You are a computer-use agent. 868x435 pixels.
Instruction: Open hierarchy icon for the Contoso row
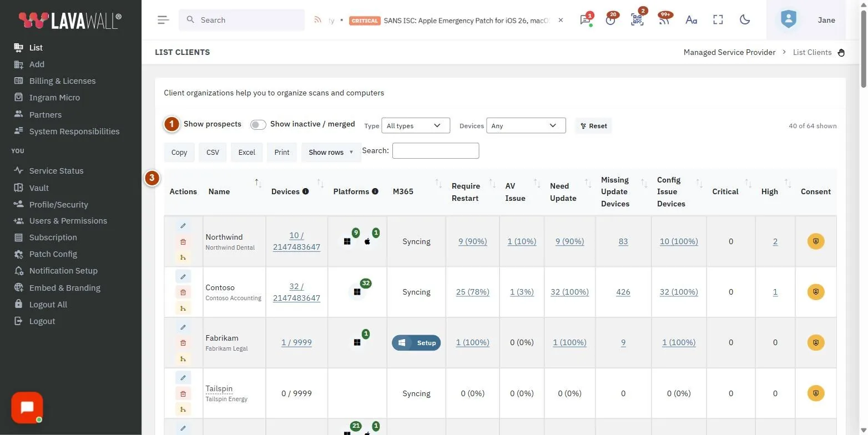click(x=183, y=308)
